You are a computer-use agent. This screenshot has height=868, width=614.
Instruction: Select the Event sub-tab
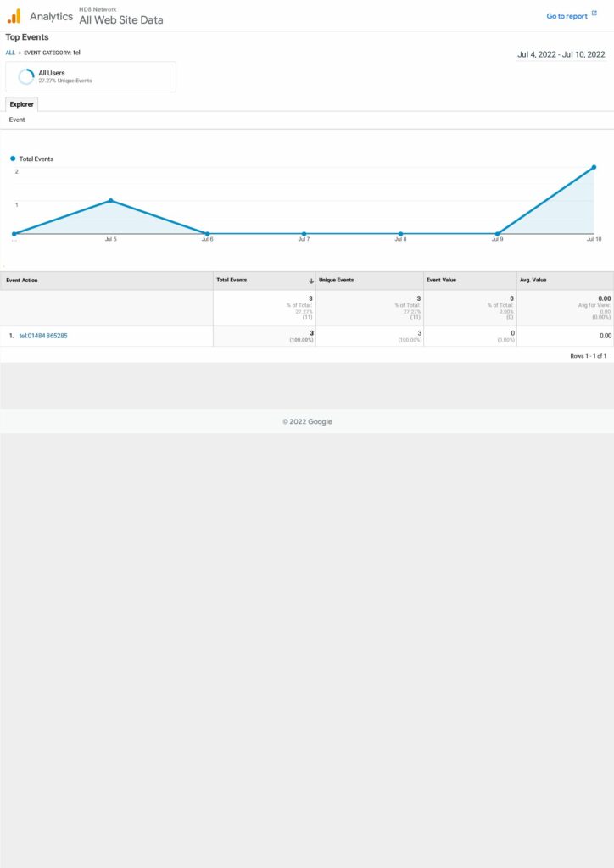click(17, 120)
